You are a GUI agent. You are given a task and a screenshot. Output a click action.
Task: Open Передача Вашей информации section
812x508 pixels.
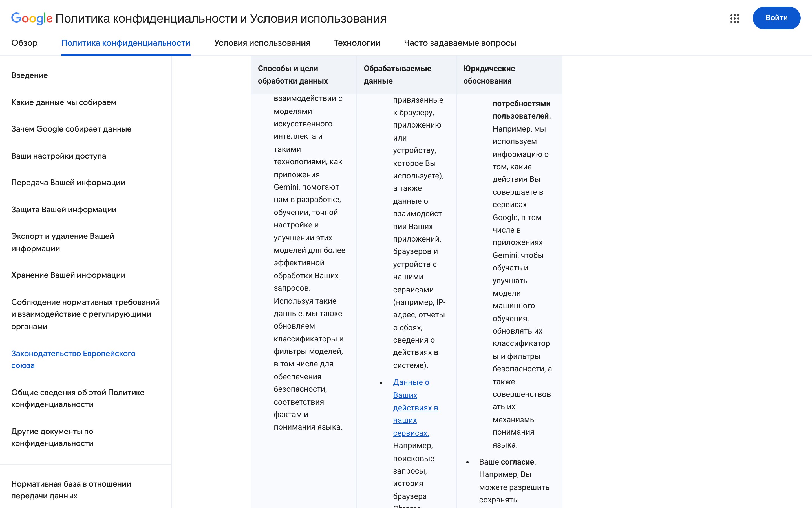coord(68,183)
